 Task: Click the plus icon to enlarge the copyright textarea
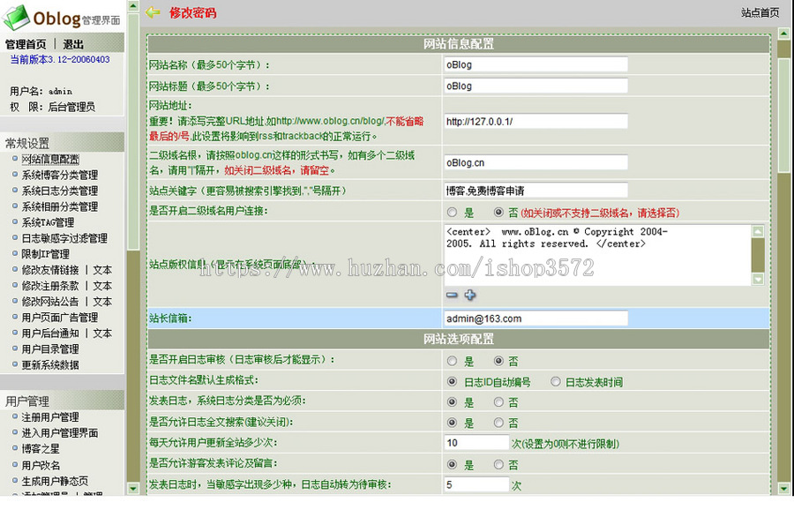470,296
